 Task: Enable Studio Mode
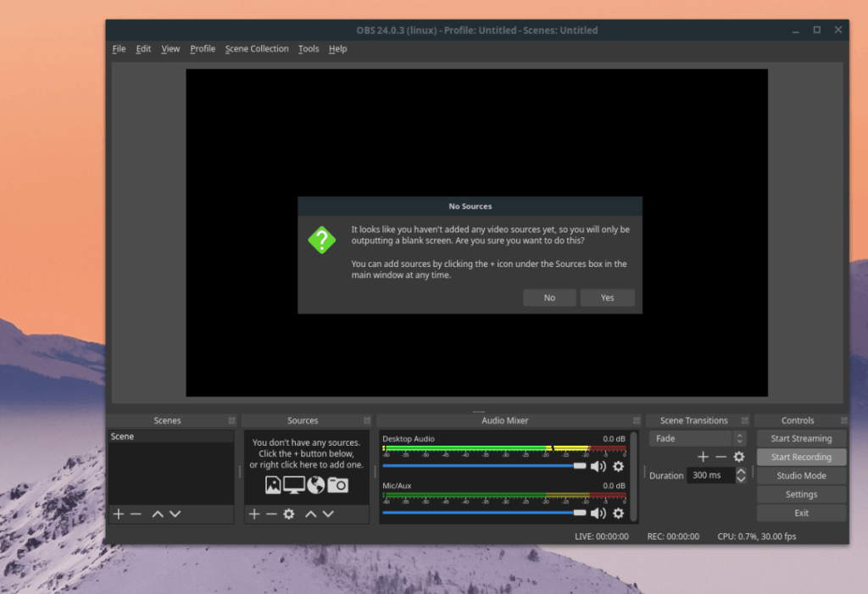coord(800,475)
